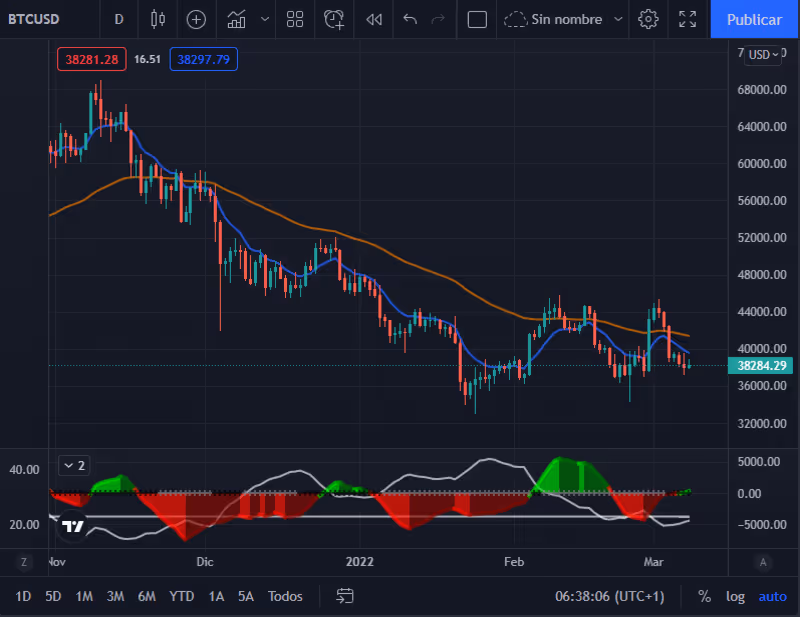The height and width of the screenshot is (617, 800).
Task: Create an alert with the alarm clock icon
Action: click(x=334, y=19)
